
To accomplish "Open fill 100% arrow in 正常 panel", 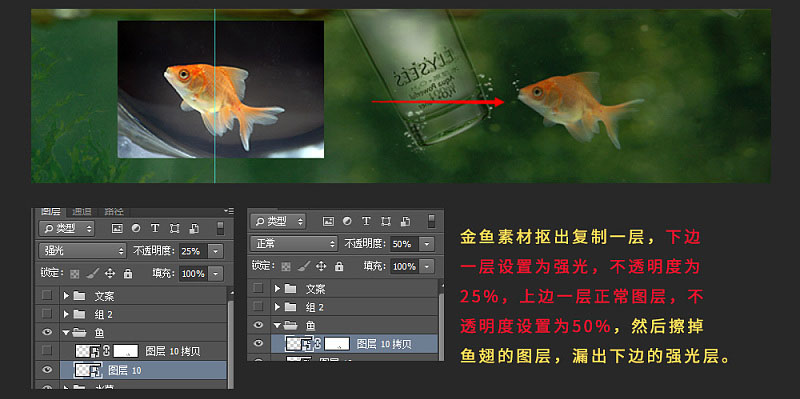I will point(428,266).
